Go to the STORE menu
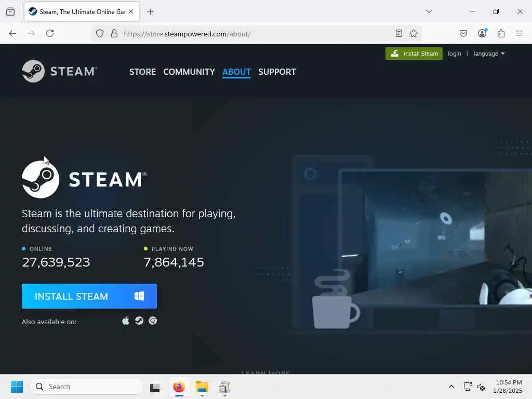This screenshot has height=399, width=532. click(142, 72)
